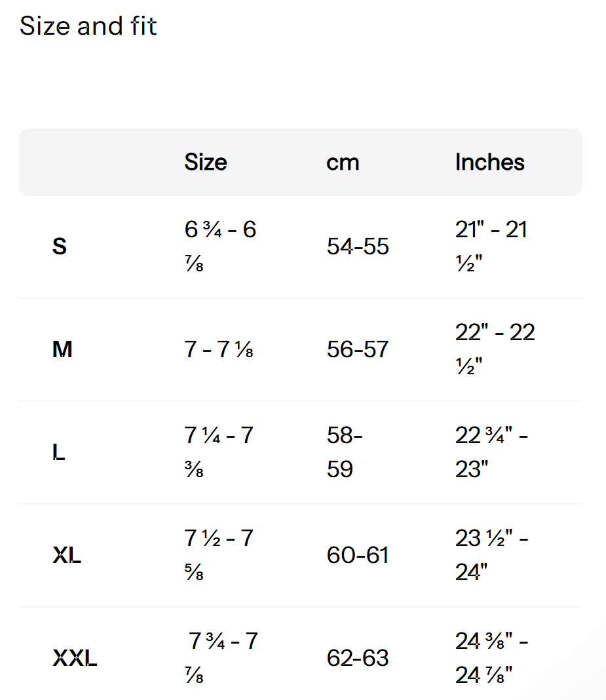Click the "Size and fit" heading
The image size is (606, 700).
pos(88,27)
